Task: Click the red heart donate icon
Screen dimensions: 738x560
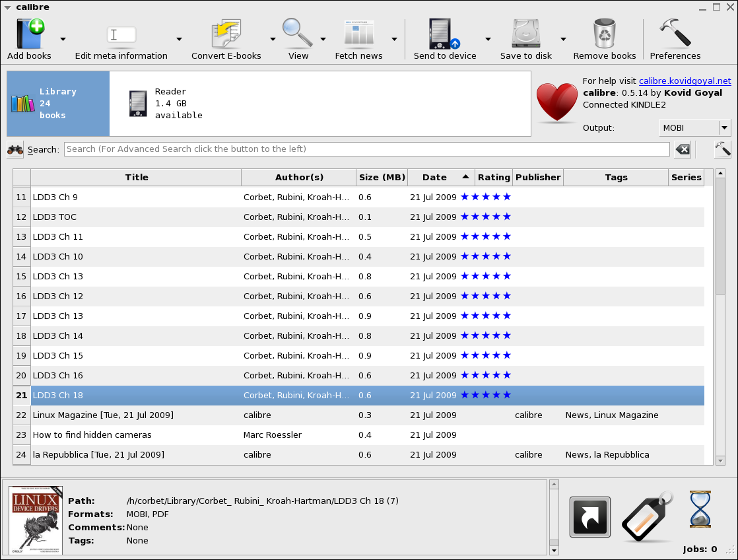Action: click(556, 102)
